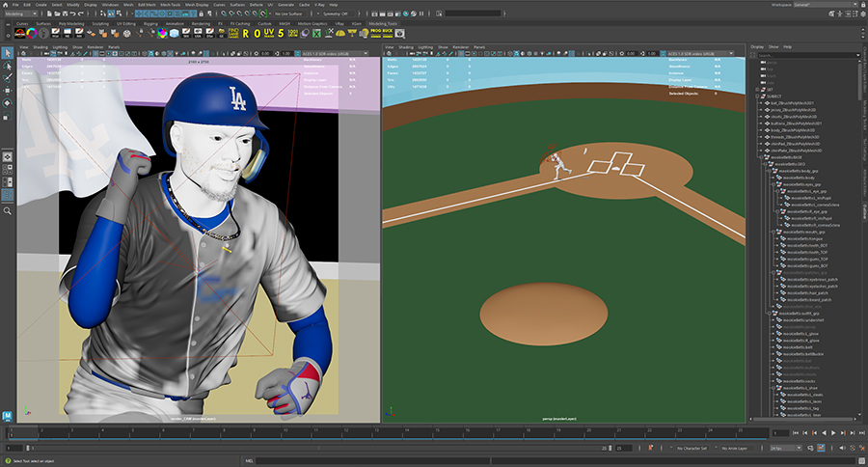Open the 24 fps frame rate dropdown
868x467 pixels.
click(786, 448)
